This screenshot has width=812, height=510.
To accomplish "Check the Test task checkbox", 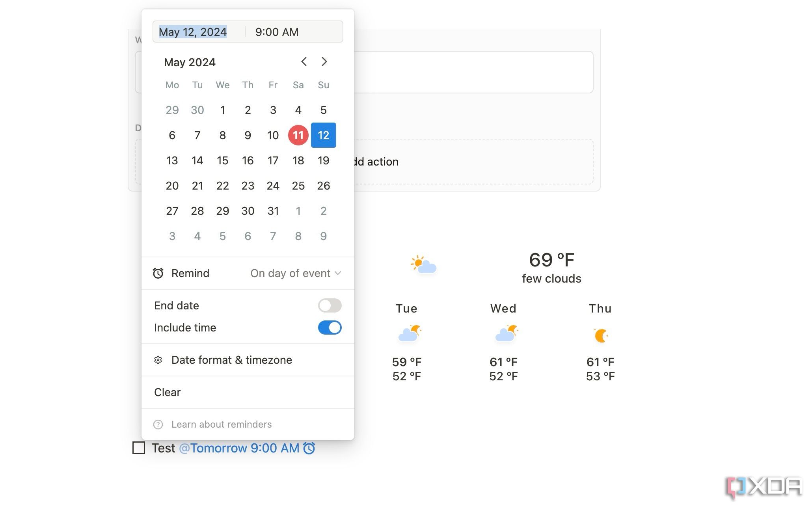I will pyautogui.click(x=139, y=448).
